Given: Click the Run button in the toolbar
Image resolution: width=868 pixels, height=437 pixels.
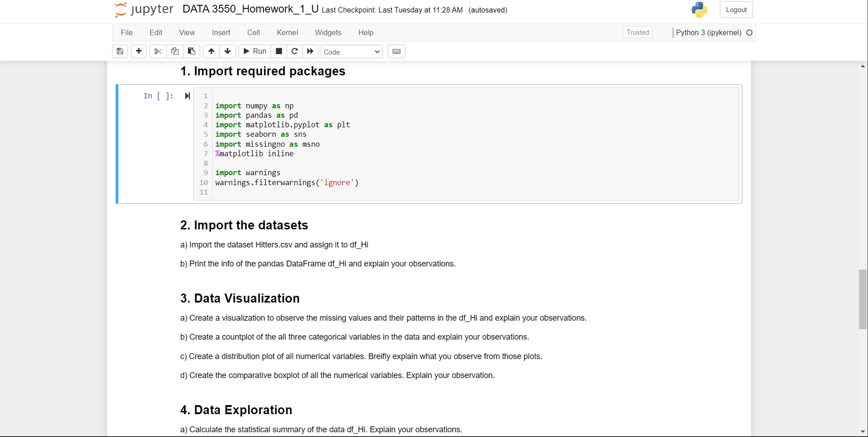Looking at the screenshot, I should [254, 51].
